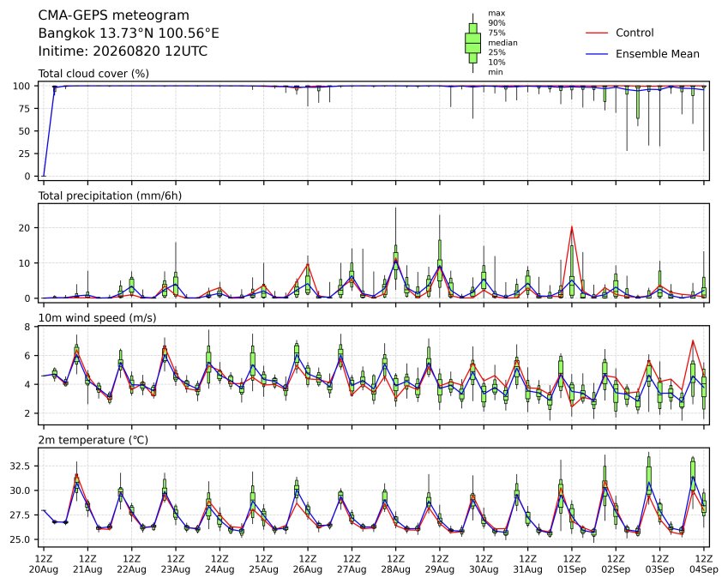Click the red Control legend line sample

pos(597,33)
